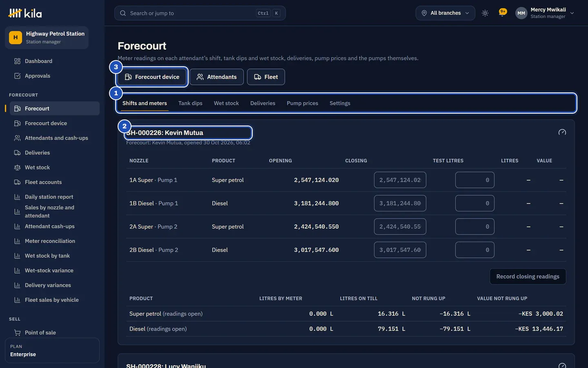Screen dimensions: 588x368
Task: Click the Fleet accounts sidebar icon
Action: [17, 182]
